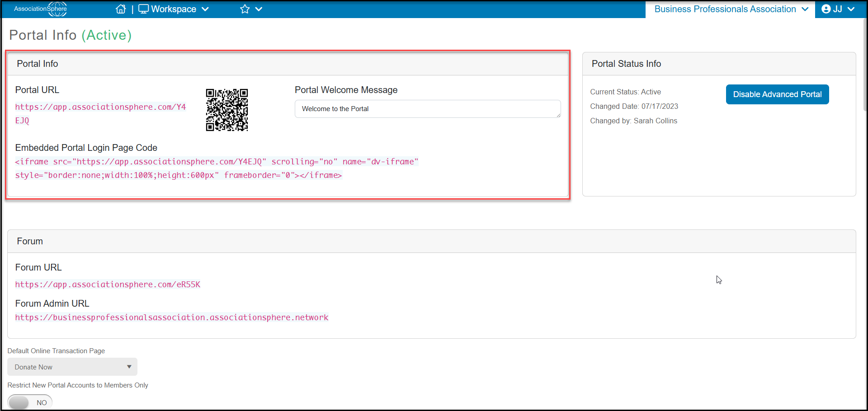Expand the JJ account menu chevron
The image size is (868, 411).
851,9
